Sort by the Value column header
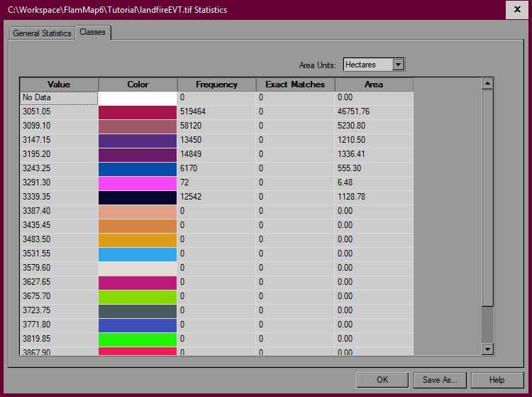The image size is (532, 397). [59, 85]
